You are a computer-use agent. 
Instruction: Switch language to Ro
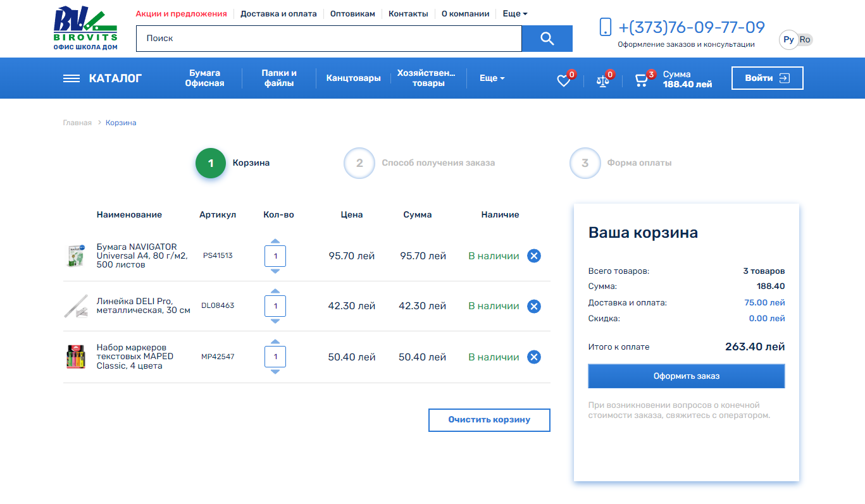805,40
